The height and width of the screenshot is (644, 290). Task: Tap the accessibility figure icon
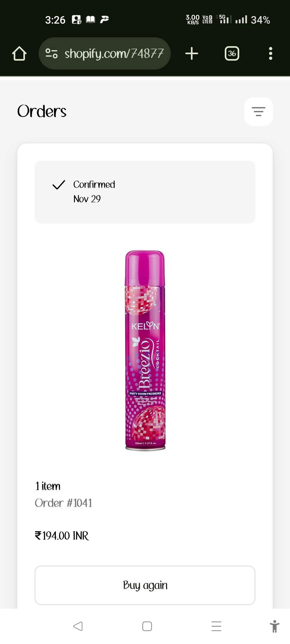pyautogui.click(x=274, y=626)
